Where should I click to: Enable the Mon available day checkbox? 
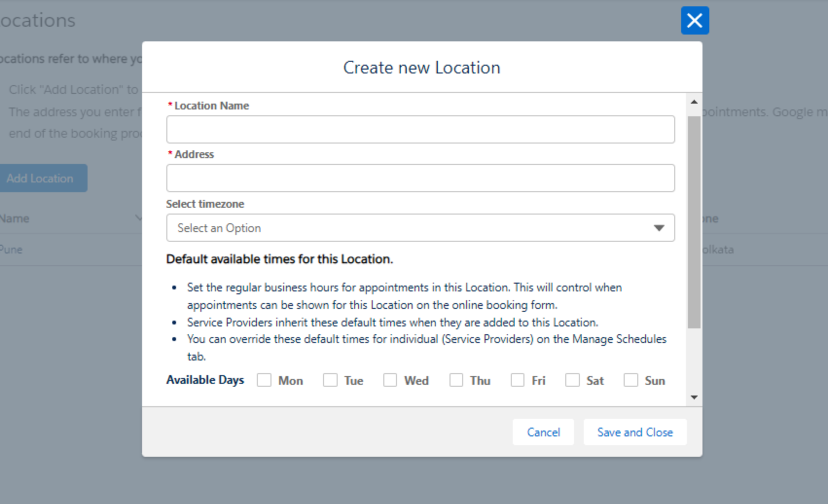(x=264, y=380)
